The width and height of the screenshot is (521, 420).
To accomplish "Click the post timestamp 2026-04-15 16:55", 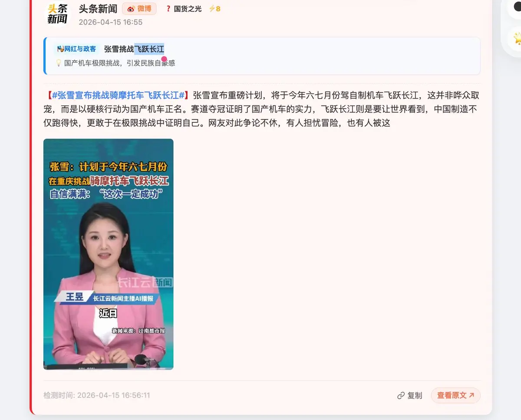I will (111, 22).
